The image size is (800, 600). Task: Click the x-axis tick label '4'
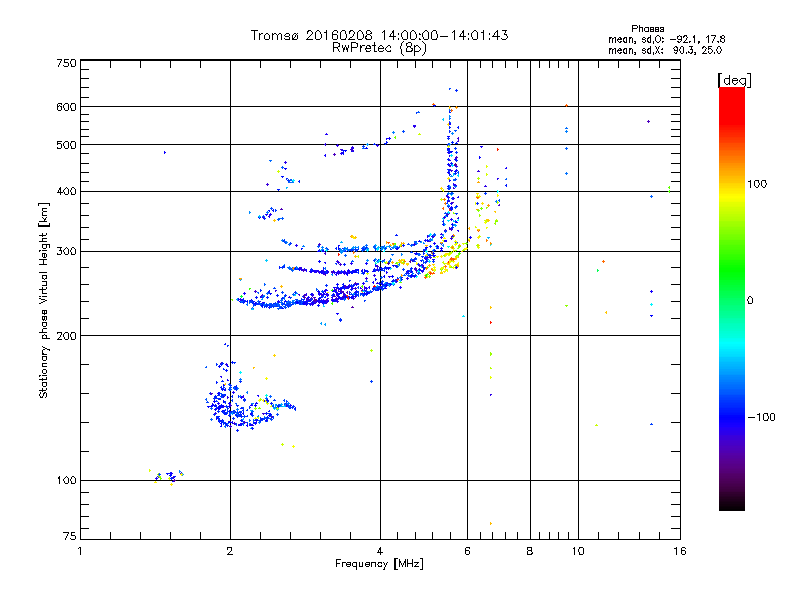pos(380,551)
